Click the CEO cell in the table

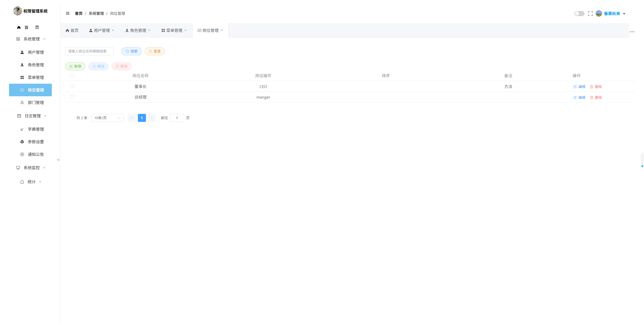pos(263,87)
